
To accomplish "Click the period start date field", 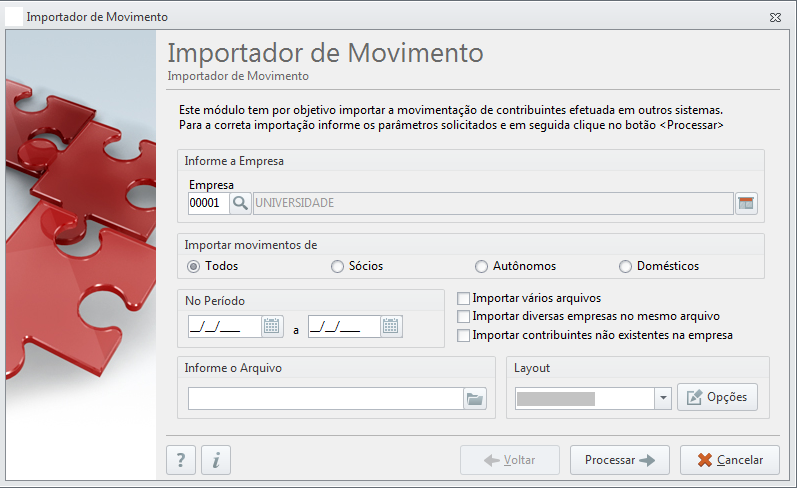I will [x=225, y=326].
